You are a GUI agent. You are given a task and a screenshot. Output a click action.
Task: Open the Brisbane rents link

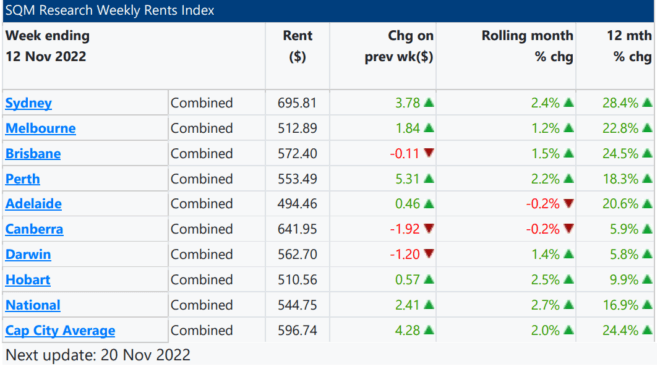click(33, 154)
